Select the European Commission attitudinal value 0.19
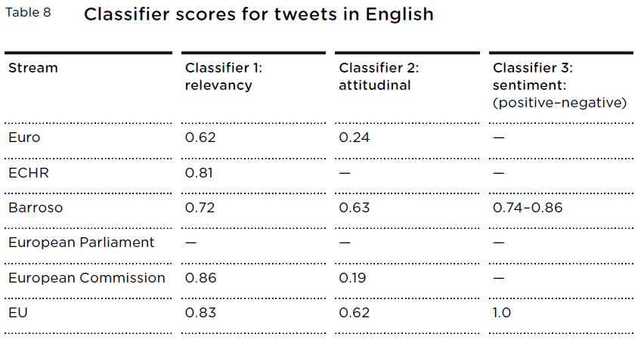This screenshot has height=340, width=644. point(352,278)
